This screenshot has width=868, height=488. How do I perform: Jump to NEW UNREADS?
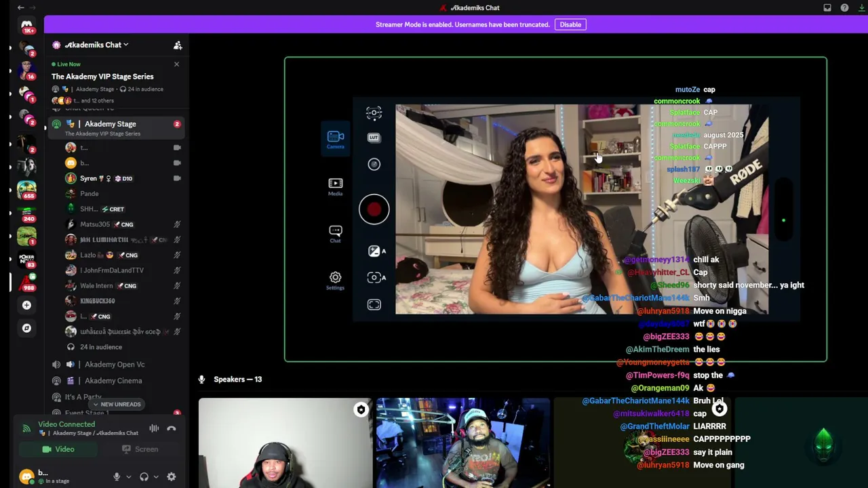[117, 405]
